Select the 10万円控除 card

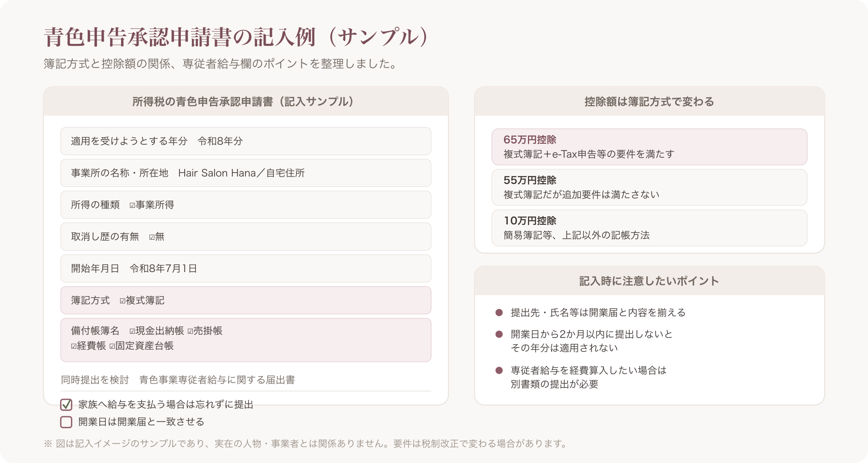[x=649, y=228]
